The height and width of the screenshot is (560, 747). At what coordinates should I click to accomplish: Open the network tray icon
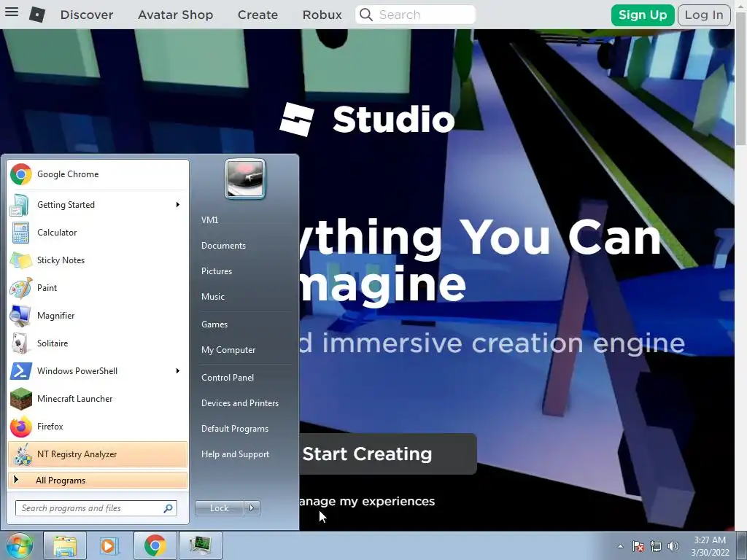[x=656, y=546]
